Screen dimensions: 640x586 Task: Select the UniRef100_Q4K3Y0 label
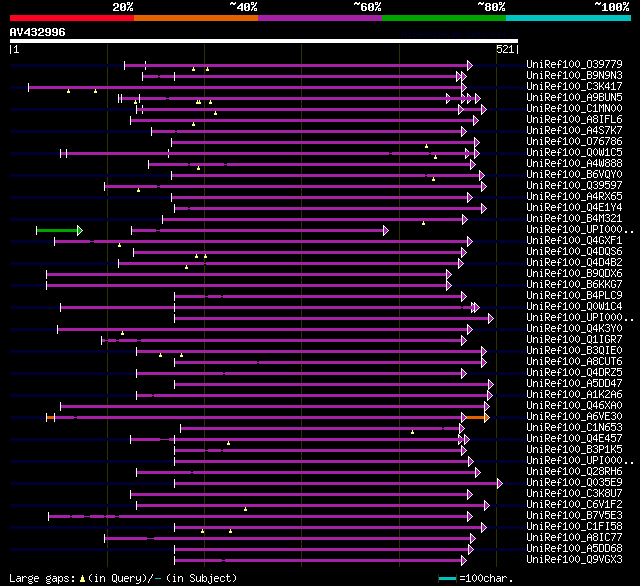point(574,329)
